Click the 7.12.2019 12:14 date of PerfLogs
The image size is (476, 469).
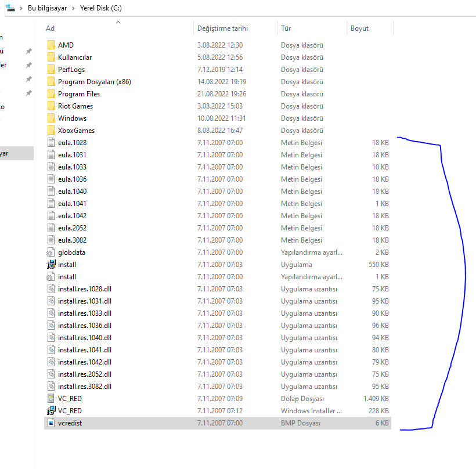[x=220, y=70]
